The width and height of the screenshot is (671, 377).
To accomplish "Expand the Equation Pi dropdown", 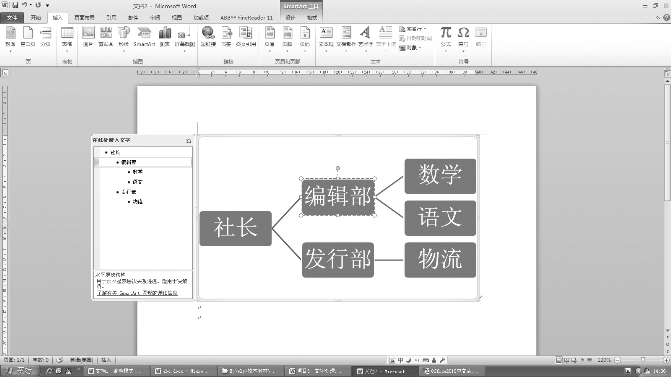I will pyautogui.click(x=446, y=39).
